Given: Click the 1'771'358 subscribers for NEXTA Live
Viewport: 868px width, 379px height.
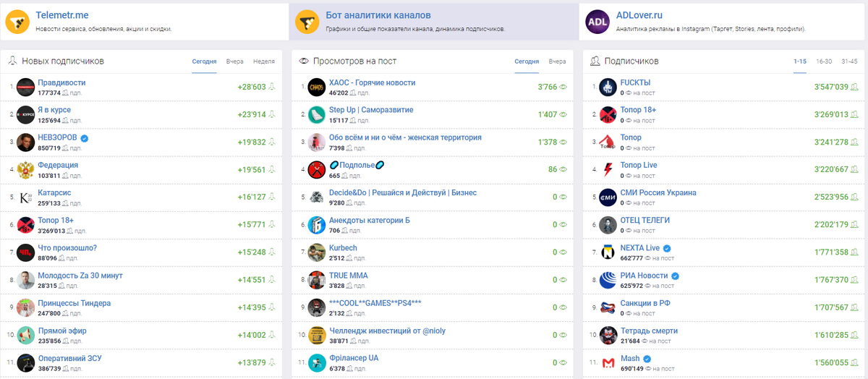Looking at the screenshot, I should (831, 252).
